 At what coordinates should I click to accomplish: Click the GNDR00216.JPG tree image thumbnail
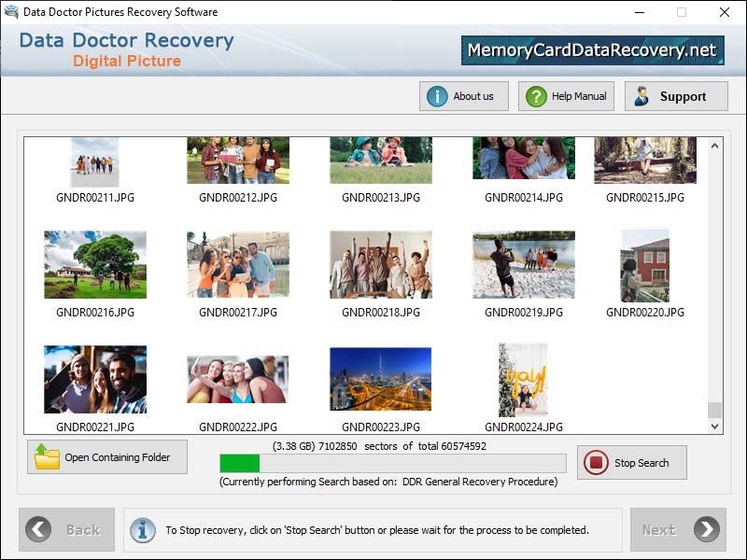pos(94,264)
